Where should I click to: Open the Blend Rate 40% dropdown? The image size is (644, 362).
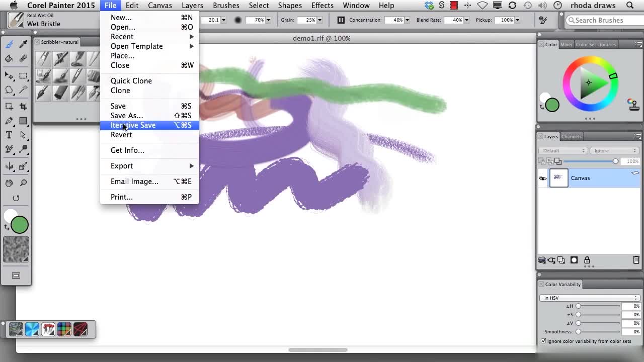466,20
